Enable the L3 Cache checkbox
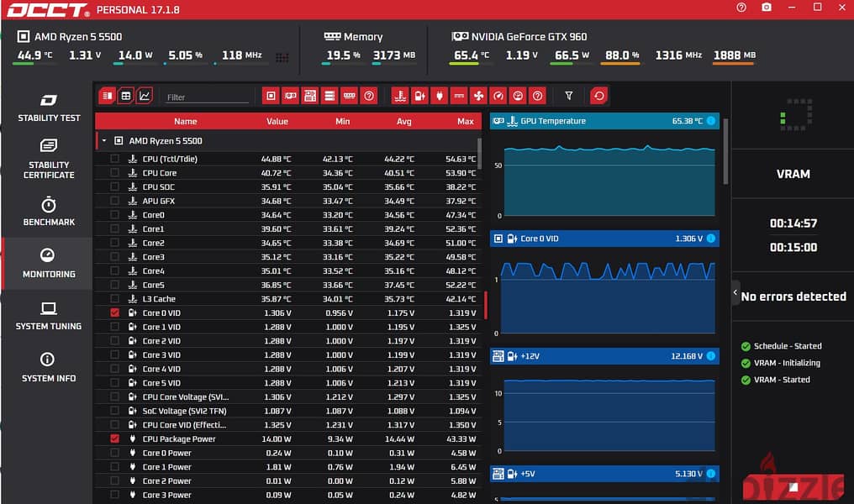The height and width of the screenshot is (504, 854). (114, 298)
